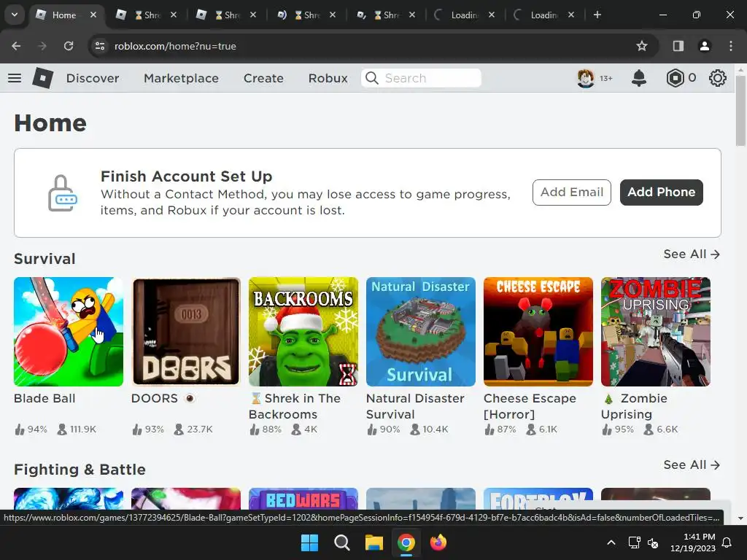This screenshot has height=560, width=747.
Task: Click in the Roblox Search field
Action: pyautogui.click(x=421, y=78)
